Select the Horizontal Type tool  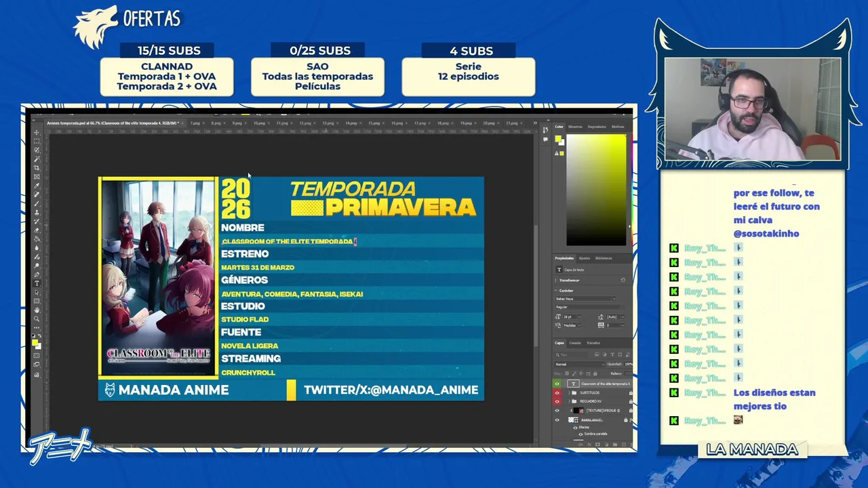point(37,284)
